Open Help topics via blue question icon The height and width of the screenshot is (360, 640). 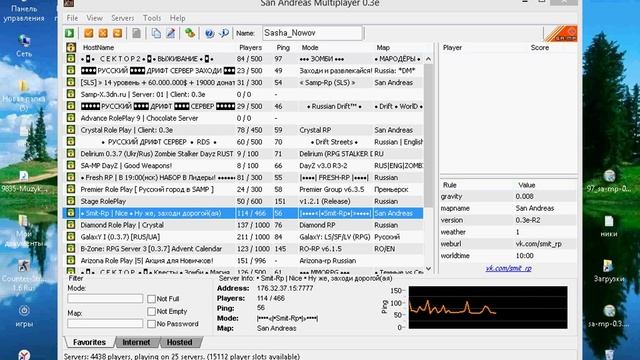tap(209, 33)
